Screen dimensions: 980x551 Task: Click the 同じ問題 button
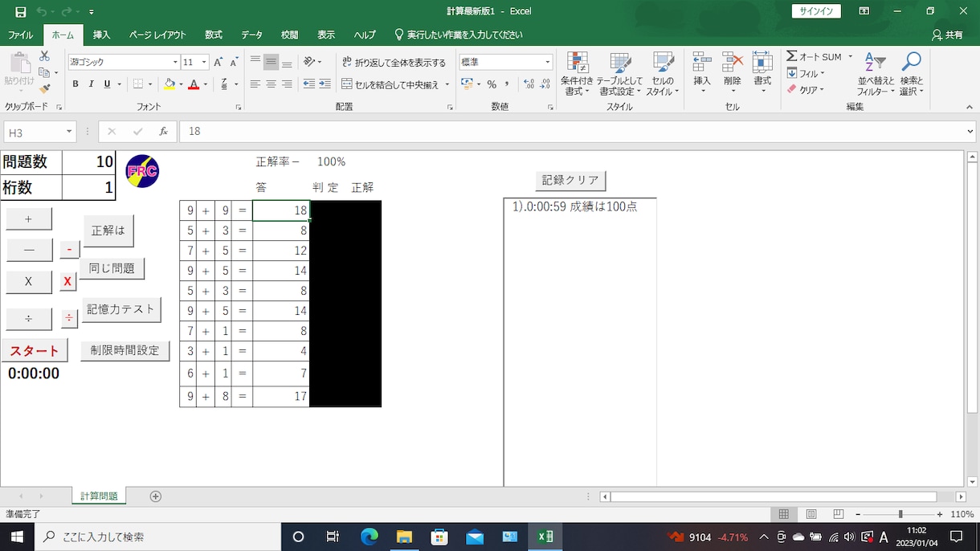[112, 268]
